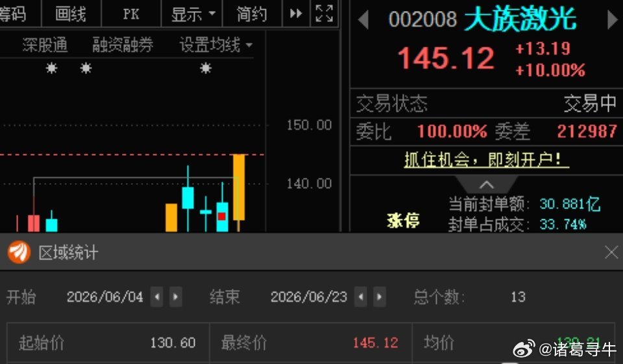Click end date field 2026/06/23
The height and width of the screenshot is (364, 623).
[309, 297]
